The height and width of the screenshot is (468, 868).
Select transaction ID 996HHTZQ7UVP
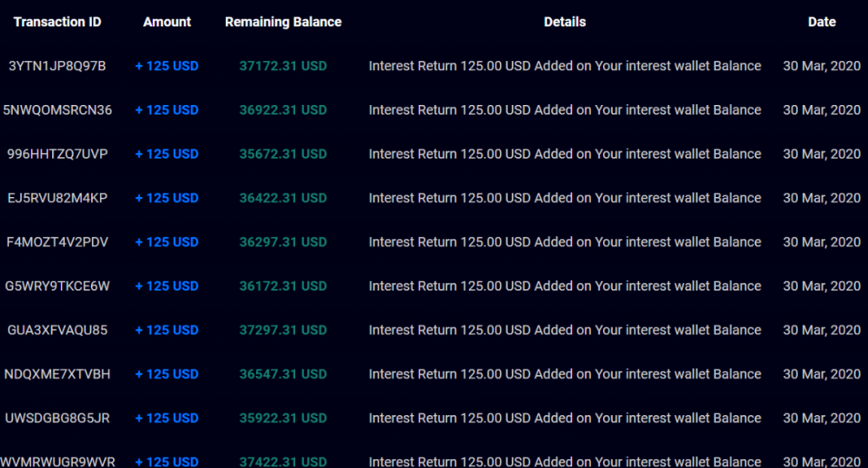pyautogui.click(x=57, y=154)
